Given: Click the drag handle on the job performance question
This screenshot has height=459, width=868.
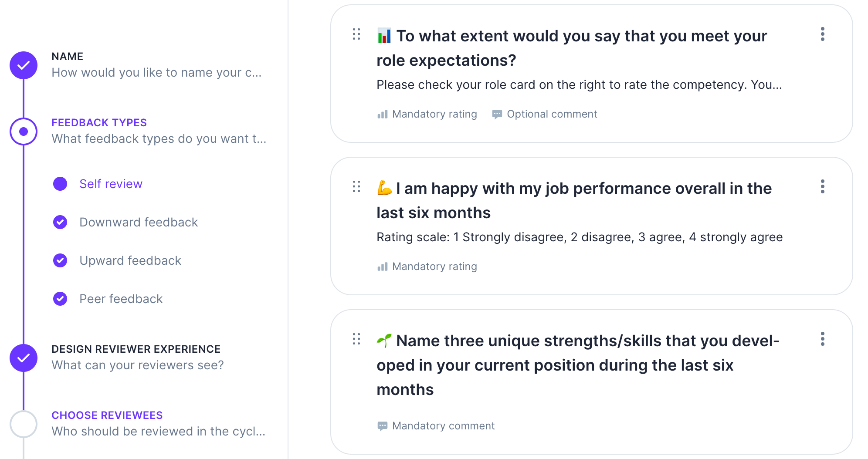Looking at the screenshot, I should coord(356,186).
